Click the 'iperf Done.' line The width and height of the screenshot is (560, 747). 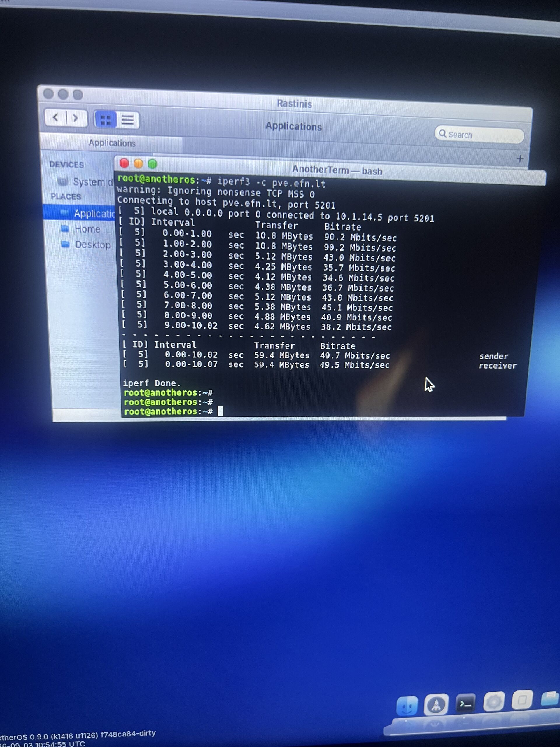tap(152, 383)
